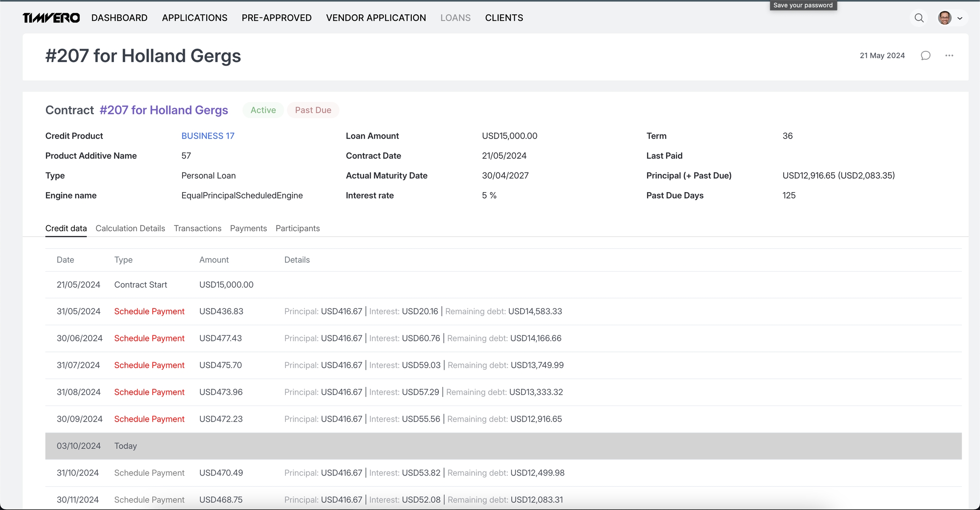Expand the user profile dropdown chevron

click(960, 18)
